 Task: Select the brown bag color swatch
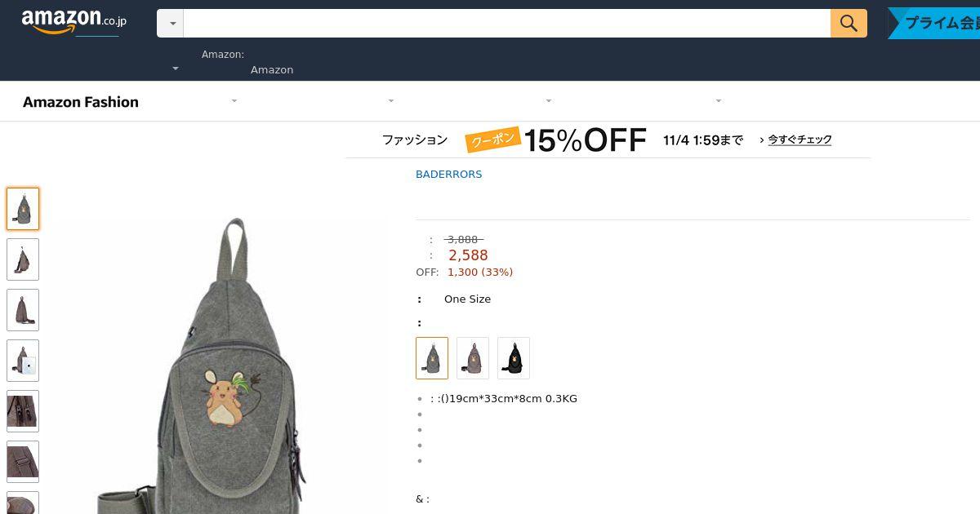click(x=473, y=358)
